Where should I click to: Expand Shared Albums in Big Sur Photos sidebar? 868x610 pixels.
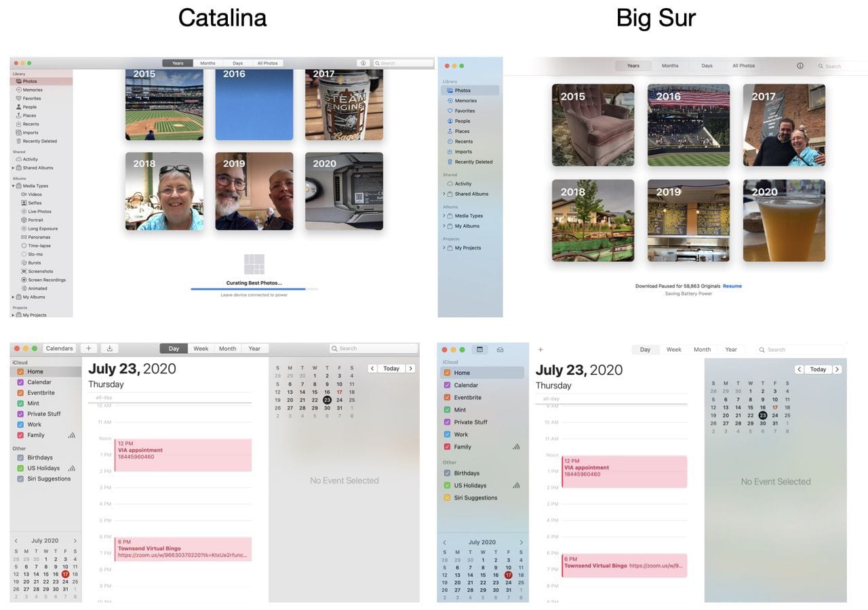[443, 194]
